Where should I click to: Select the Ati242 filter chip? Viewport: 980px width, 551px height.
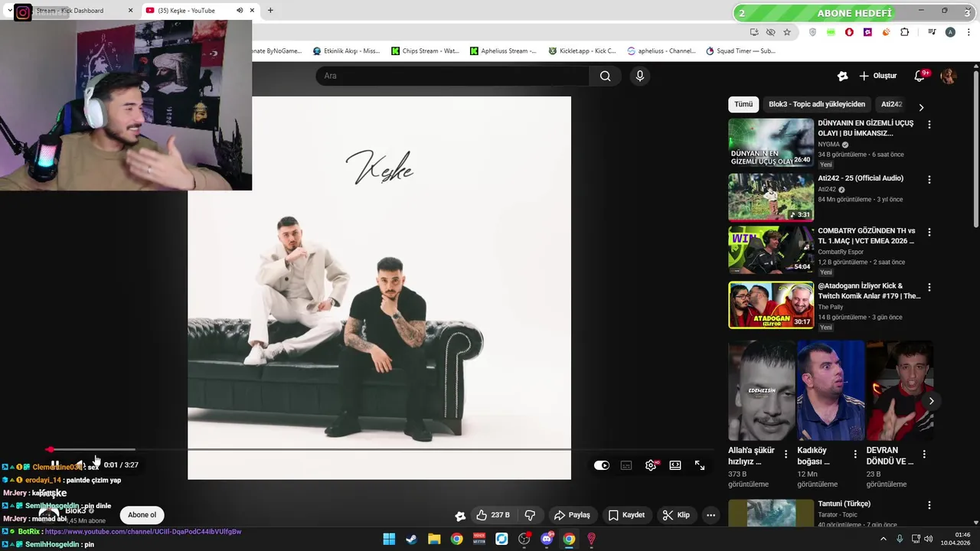coord(891,104)
